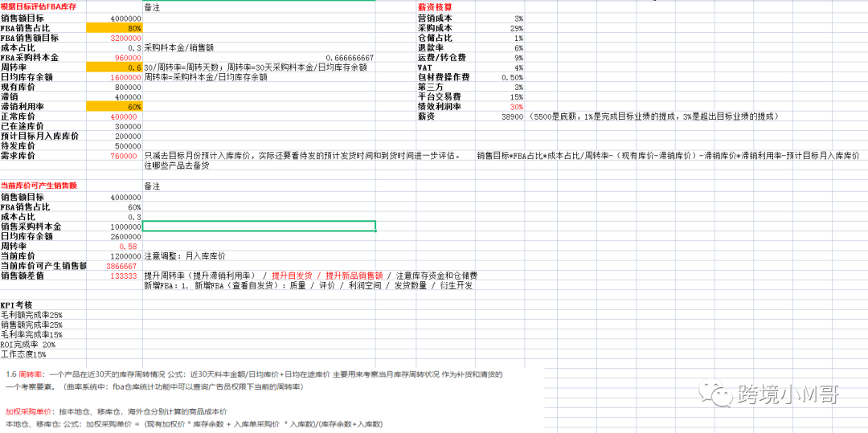Click the orange 滞销利用率 cell showing 60%
Viewport: 868px width, 433px height.
click(x=115, y=107)
